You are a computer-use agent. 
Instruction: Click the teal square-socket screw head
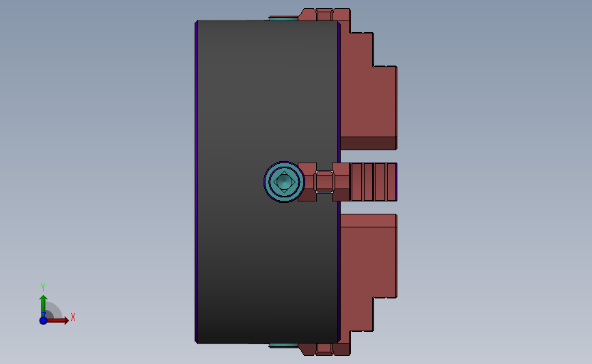(284, 182)
